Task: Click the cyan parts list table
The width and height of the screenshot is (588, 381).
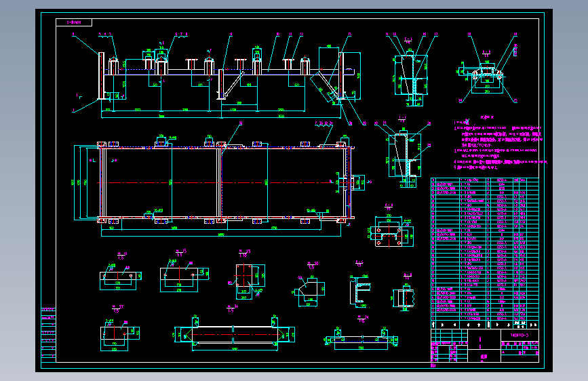Action: click(485, 249)
